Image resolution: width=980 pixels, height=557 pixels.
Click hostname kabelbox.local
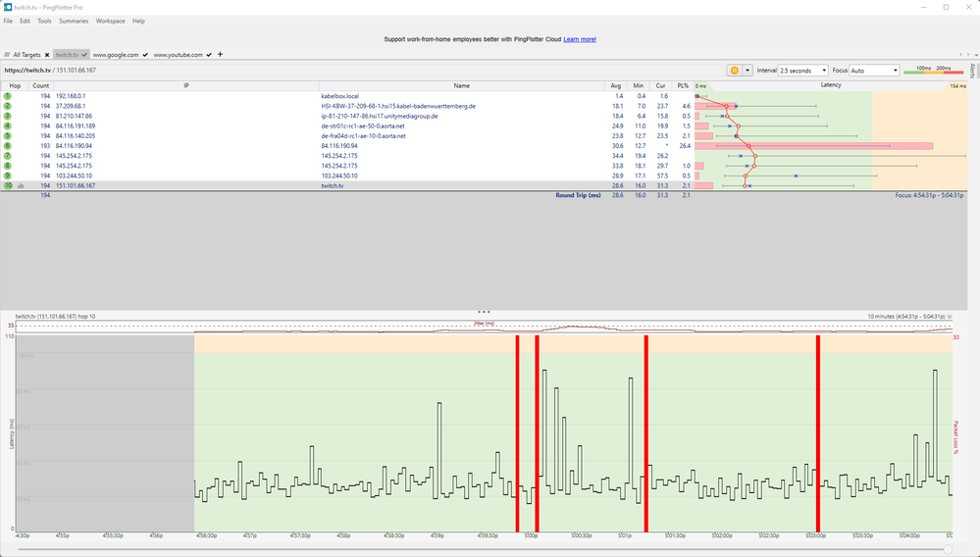click(x=340, y=96)
